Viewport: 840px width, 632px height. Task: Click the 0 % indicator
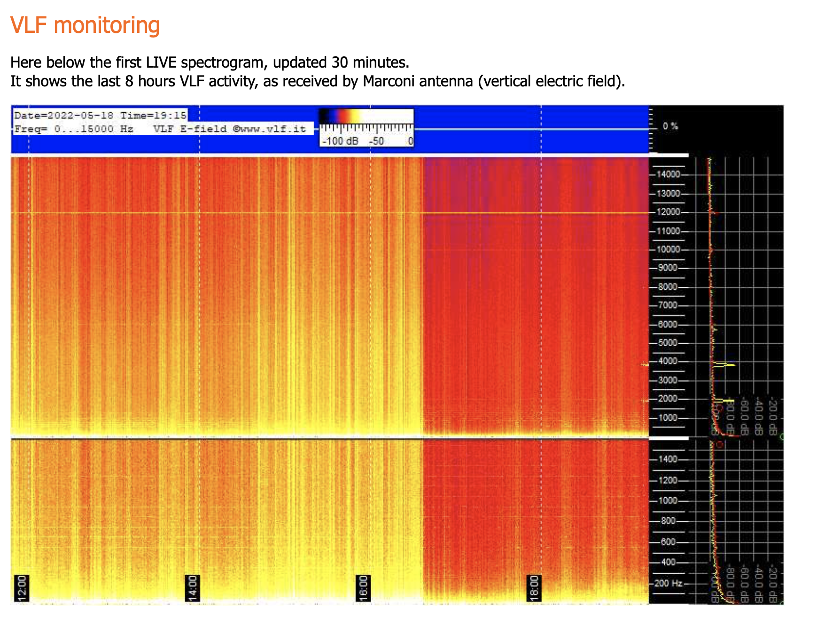(670, 126)
